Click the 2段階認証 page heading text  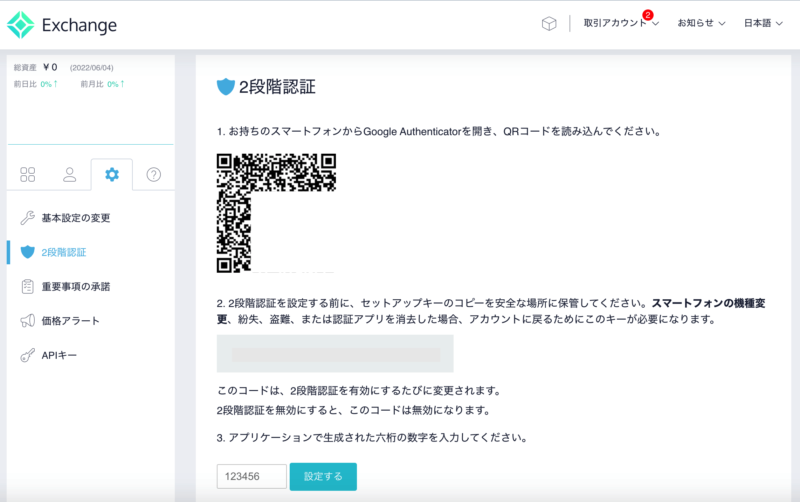point(278,87)
